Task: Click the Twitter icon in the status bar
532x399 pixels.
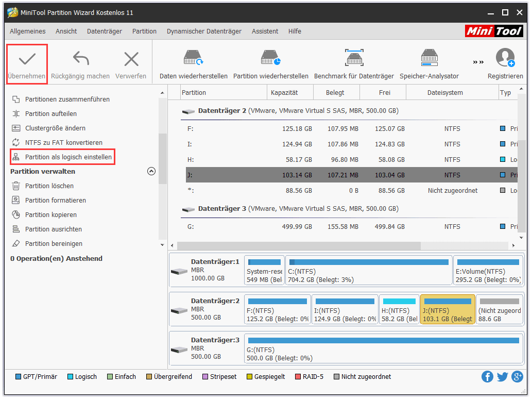Action: [502, 377]
